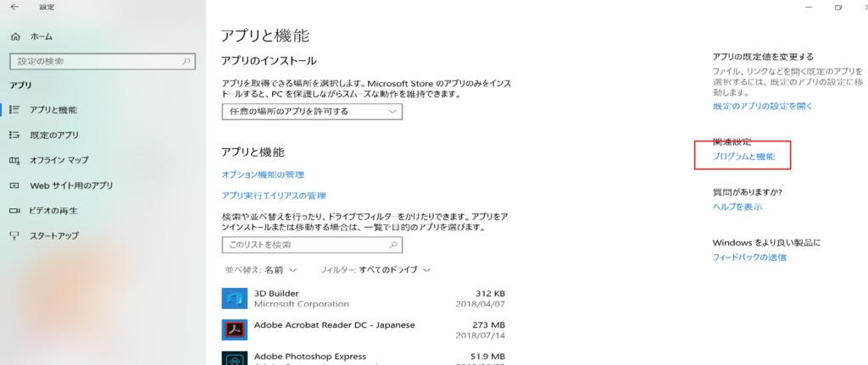Select the ビデオの再生 sidebar icon

coord(15,211)
